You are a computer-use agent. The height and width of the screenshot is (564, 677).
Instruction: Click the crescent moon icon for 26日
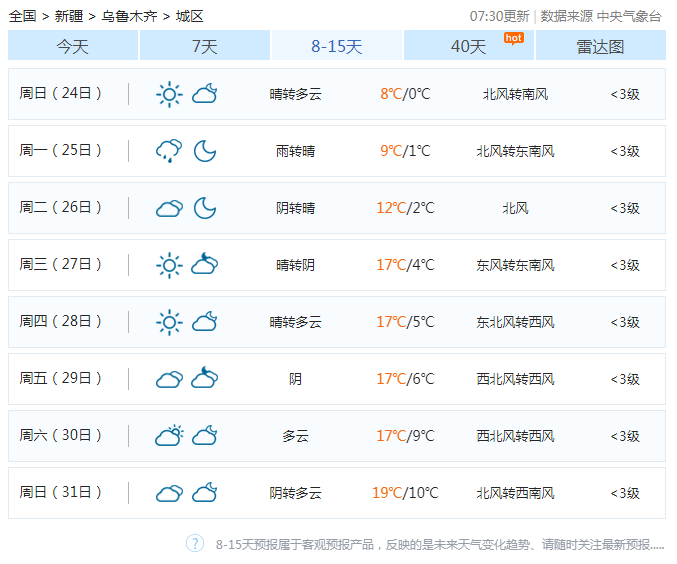(205, 208)
